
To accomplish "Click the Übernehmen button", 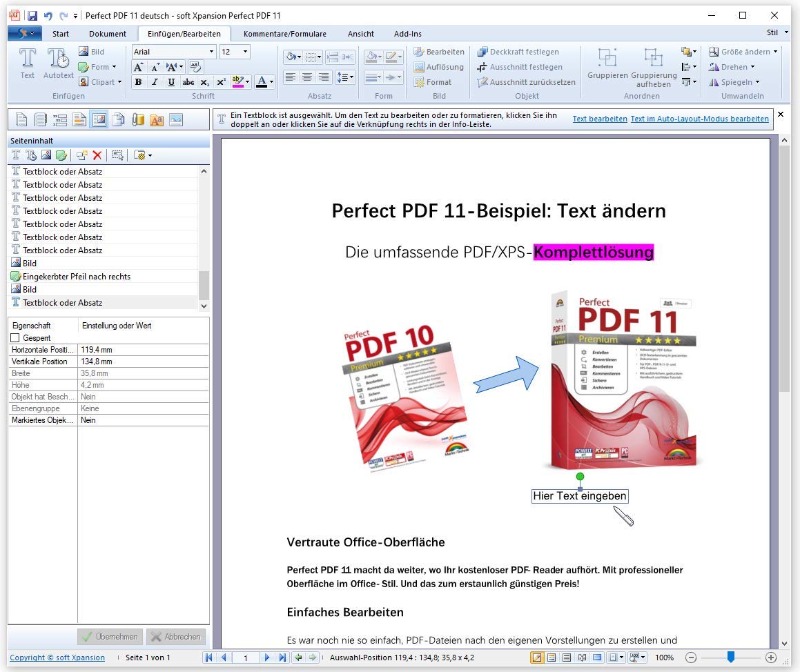I will pyautogui.click(x=110, y=637).
